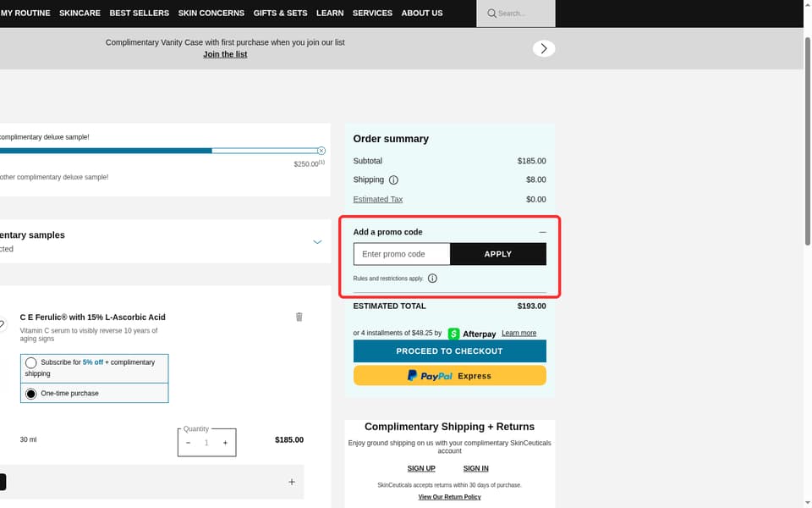
Task: Open the GIFTS & SETS menu
Action: [280, 13]
